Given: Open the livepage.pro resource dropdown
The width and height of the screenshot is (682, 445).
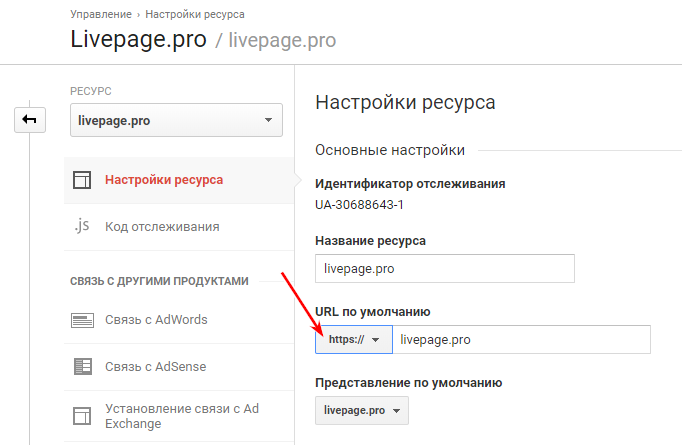Looking at the screenshot, I should (x=176, y=120).
